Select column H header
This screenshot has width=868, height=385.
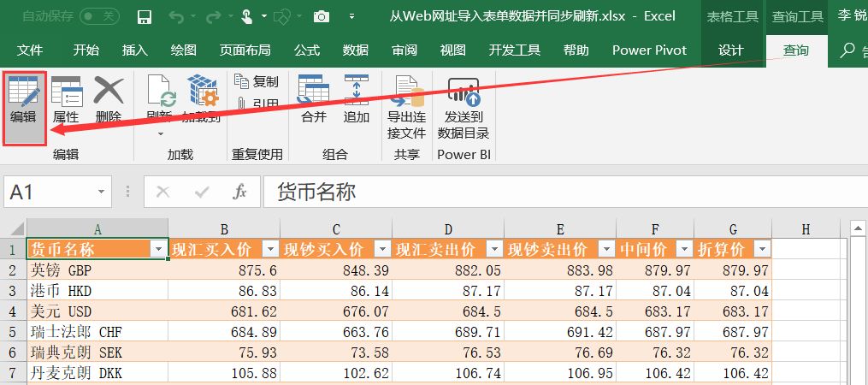pos(806,228)
